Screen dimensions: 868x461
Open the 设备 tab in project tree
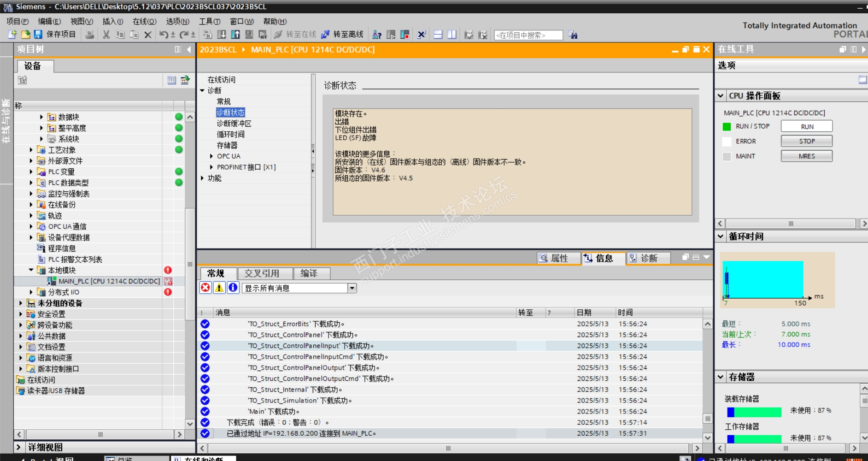[x=35, y=66]
